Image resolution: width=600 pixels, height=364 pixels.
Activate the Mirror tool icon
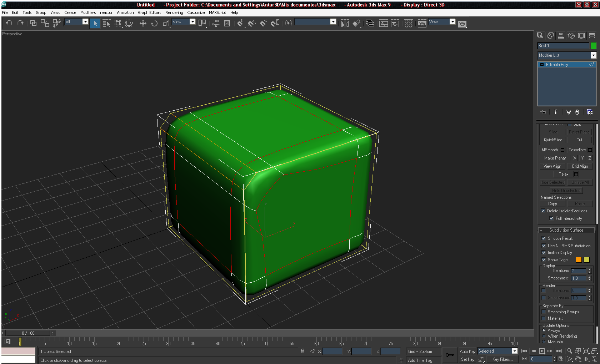(345, 23)
